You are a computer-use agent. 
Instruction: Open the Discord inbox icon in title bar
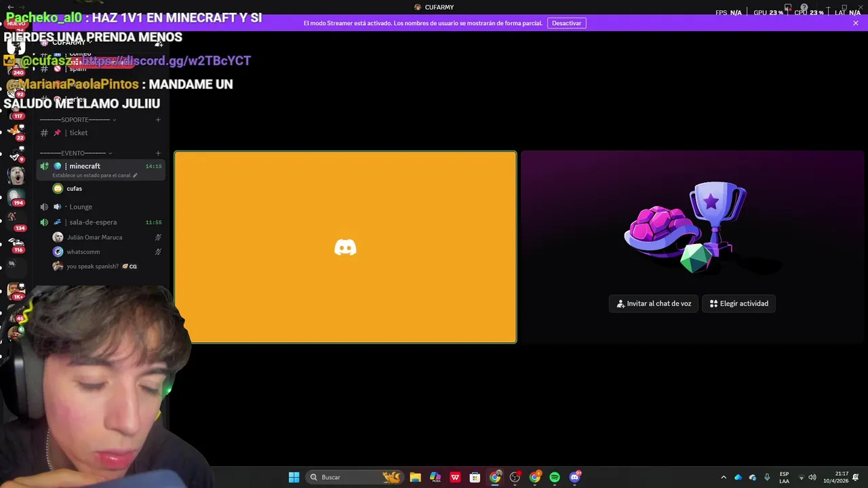click(787, 8)
